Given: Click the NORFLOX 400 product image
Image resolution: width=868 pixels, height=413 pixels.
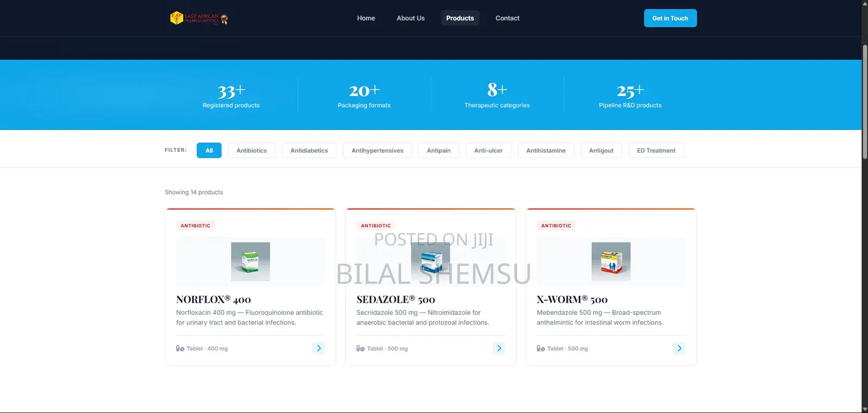Looking at the screenshot, I should (x=250, y=261).
